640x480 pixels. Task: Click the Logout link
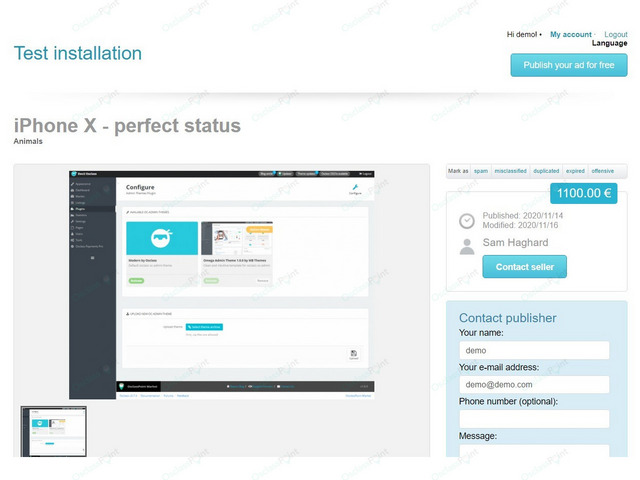click(x=616, y=34)
